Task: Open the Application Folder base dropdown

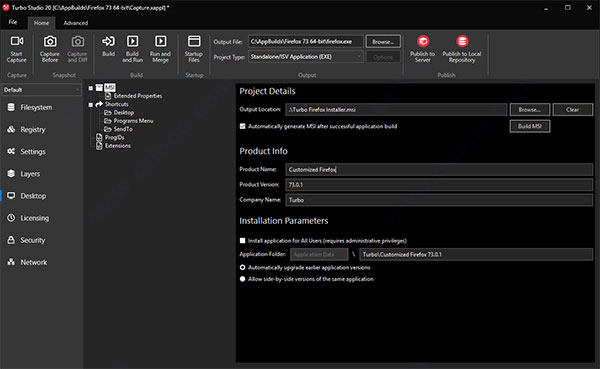Action: click(x=319, y=255)
